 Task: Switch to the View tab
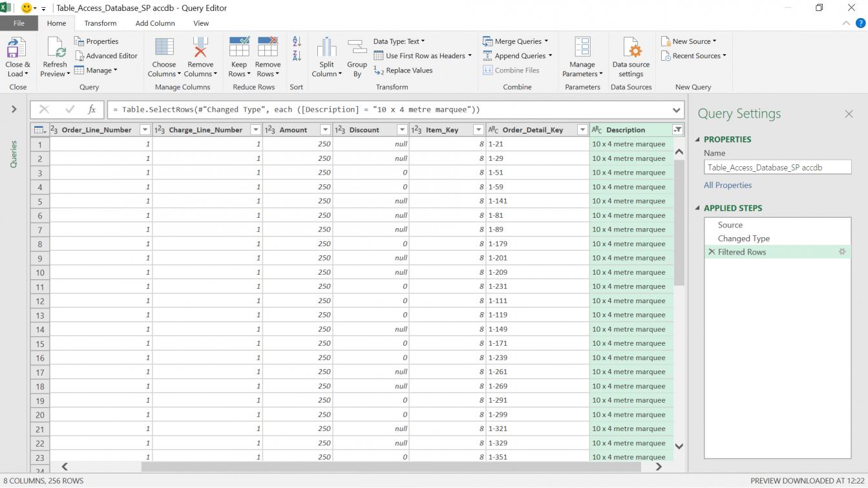(201, 23)
